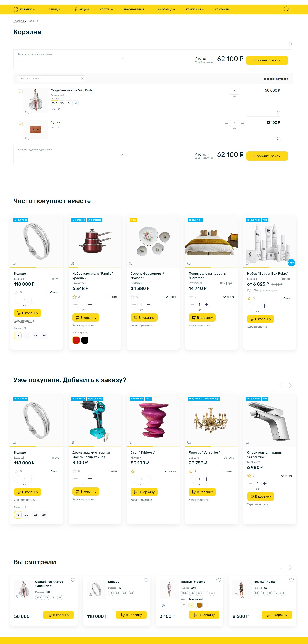Favorite the Платье "Rokko" viewed item

point(291,580)
